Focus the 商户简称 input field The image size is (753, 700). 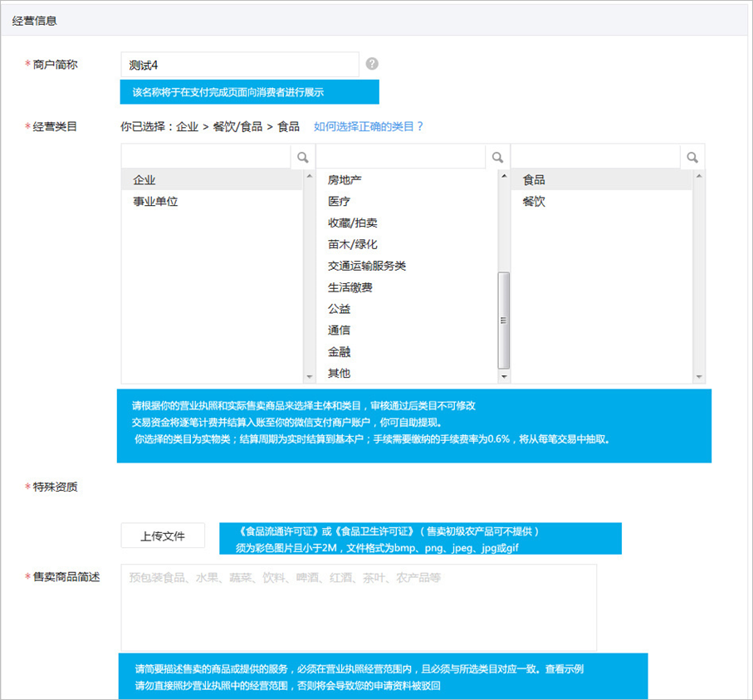(x=239, y=65)
